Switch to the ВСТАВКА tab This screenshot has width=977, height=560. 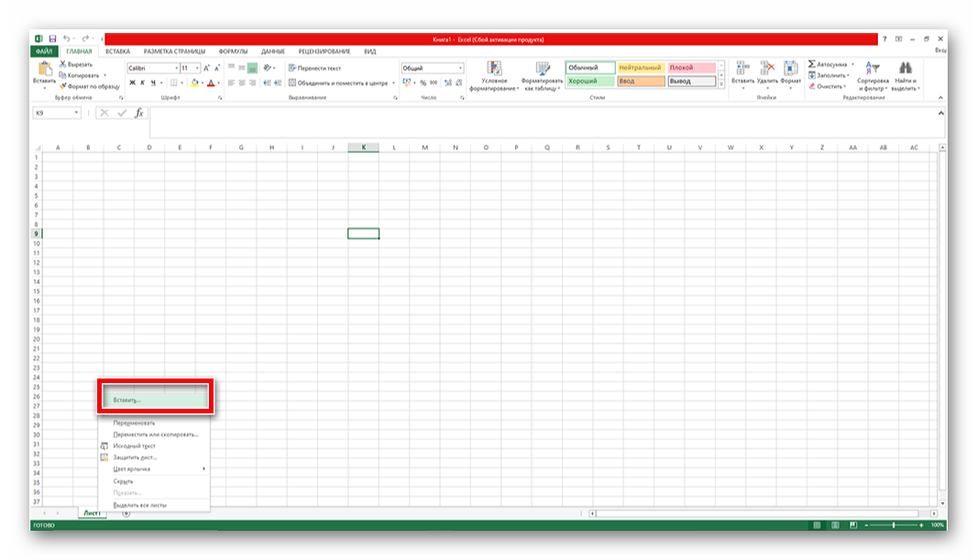coord(117,51)
